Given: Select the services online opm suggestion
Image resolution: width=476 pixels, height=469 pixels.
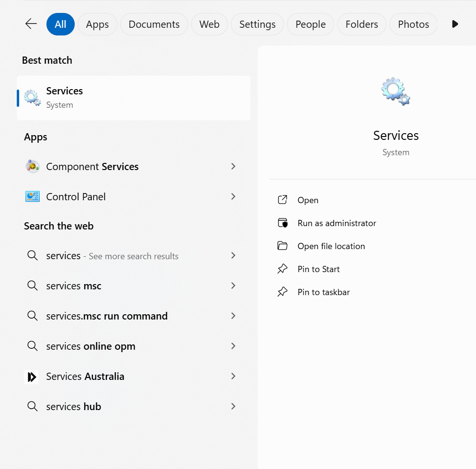Looking at the screenshot, I should point(91,346).
